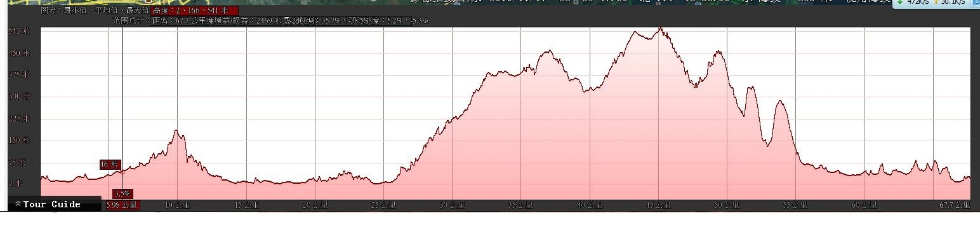Click the 10 km axis label
The height and width of the screenshot is (234, 980).
point(177,205)
